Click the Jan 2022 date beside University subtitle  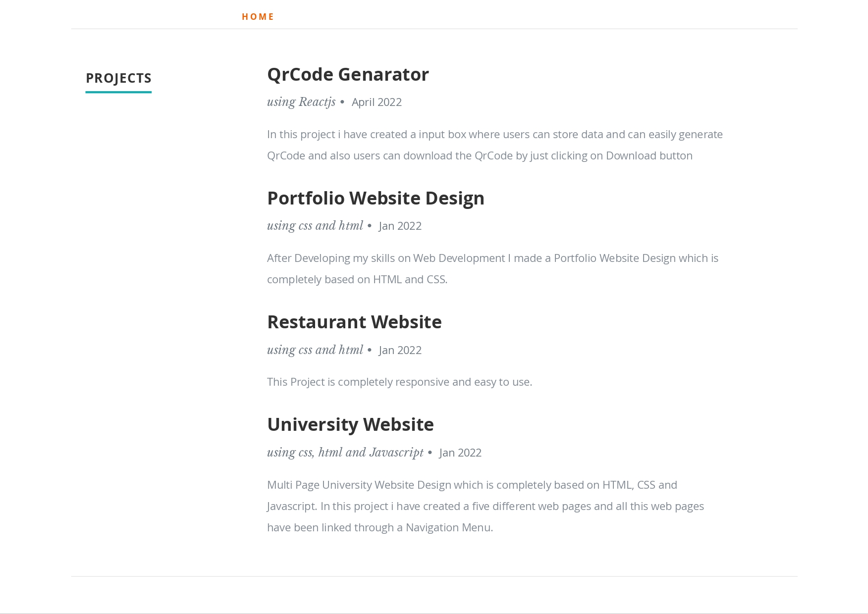pyautogui.click(x=461, y=452)
